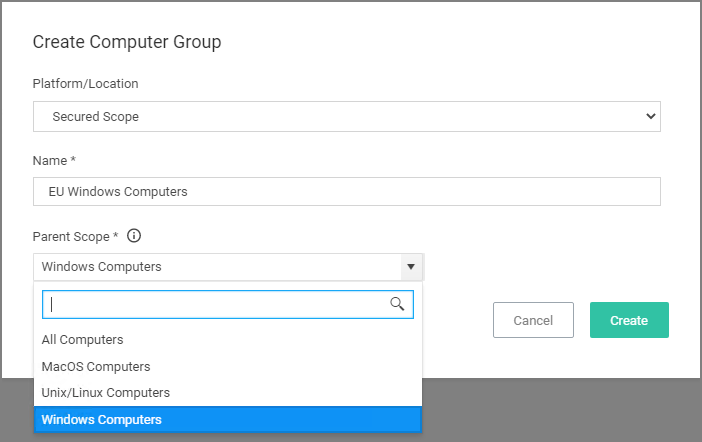Image resolution: width=702 pixels, height=442 pixels.
Task: Click the Platform/Location label
Action: pos(86,84)
